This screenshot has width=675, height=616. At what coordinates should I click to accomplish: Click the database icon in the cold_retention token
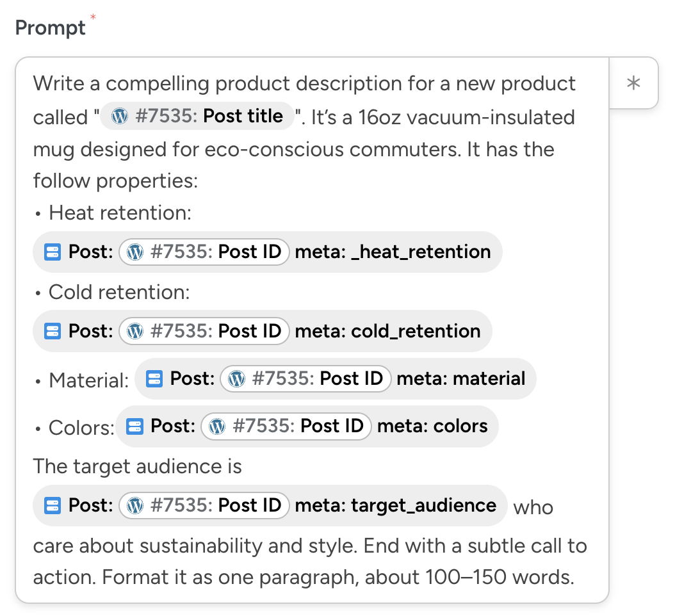click(x=53, y=331)
